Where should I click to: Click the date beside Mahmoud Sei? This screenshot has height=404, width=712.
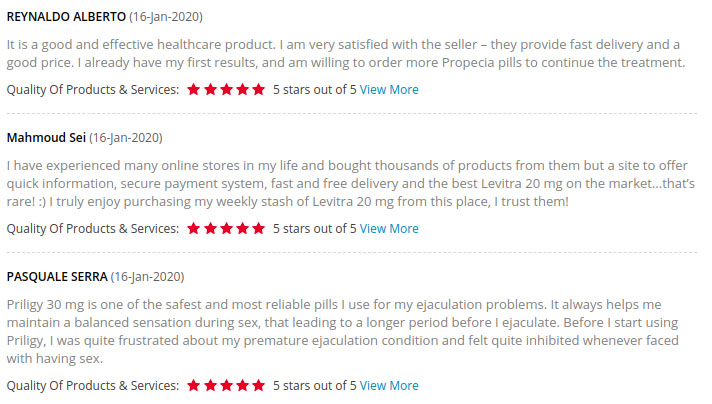[126, 137]
